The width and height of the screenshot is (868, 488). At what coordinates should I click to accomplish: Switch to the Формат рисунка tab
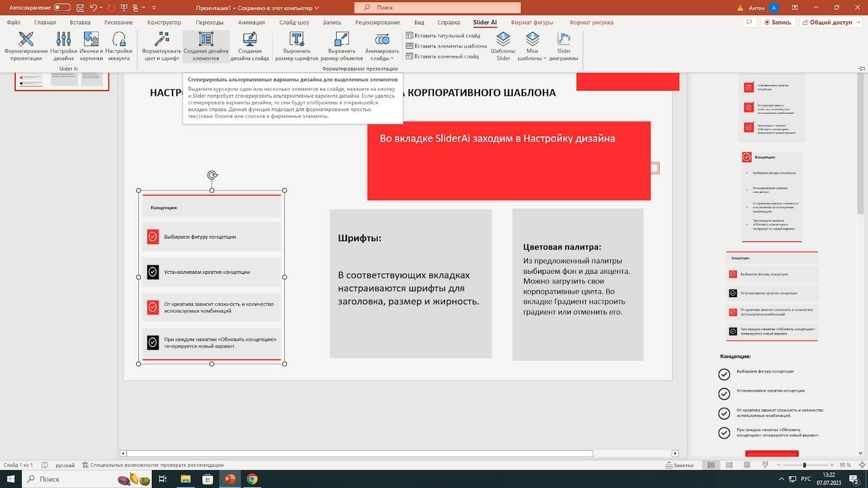(591, 22)
